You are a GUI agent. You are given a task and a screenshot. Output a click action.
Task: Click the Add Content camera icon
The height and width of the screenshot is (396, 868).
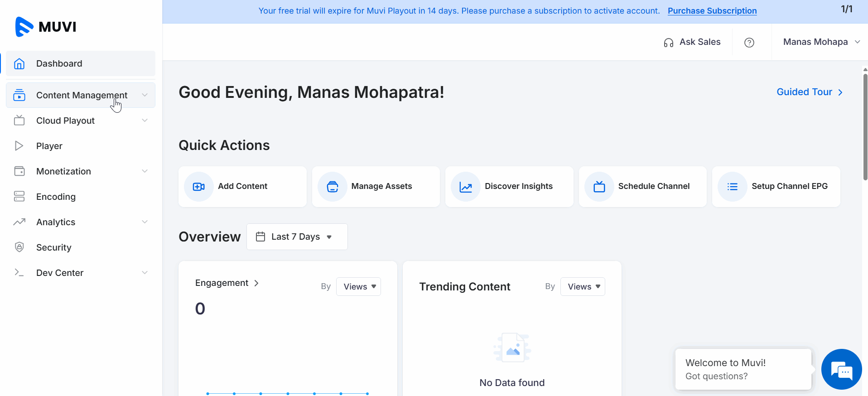[199, 187]
